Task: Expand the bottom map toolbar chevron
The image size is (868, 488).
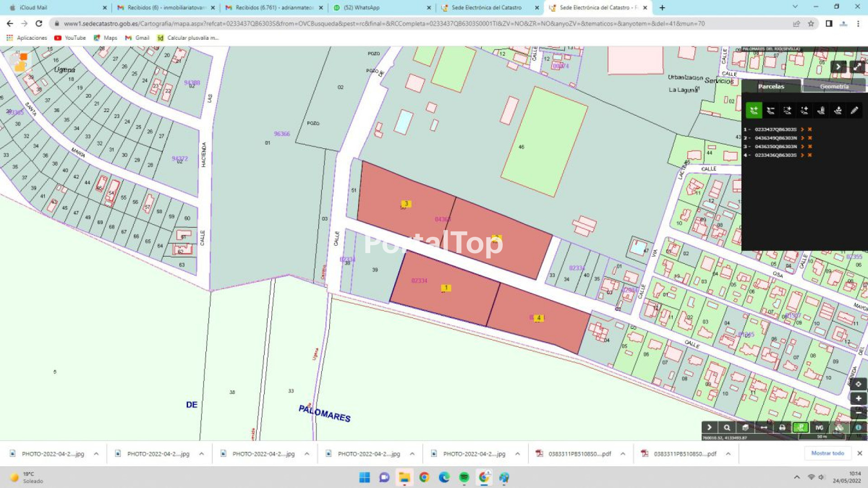Action: (709, 427)
